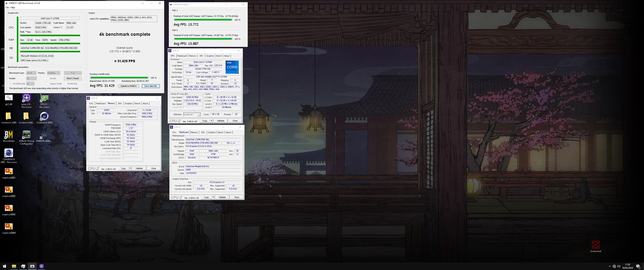This screenshot has width=644, height=270.
Task: Open Tools dropdown arrow in CPU-Z Memory window
Action: click(130, 168)
